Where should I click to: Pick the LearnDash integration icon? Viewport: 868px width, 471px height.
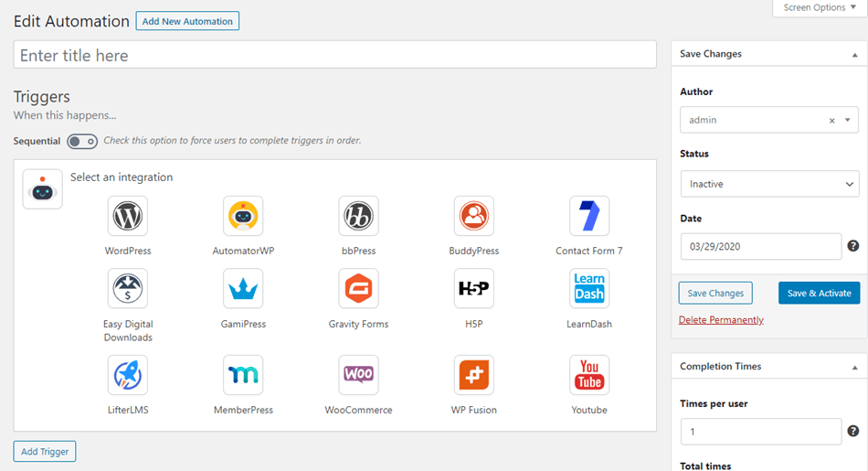tap(589, 289)
